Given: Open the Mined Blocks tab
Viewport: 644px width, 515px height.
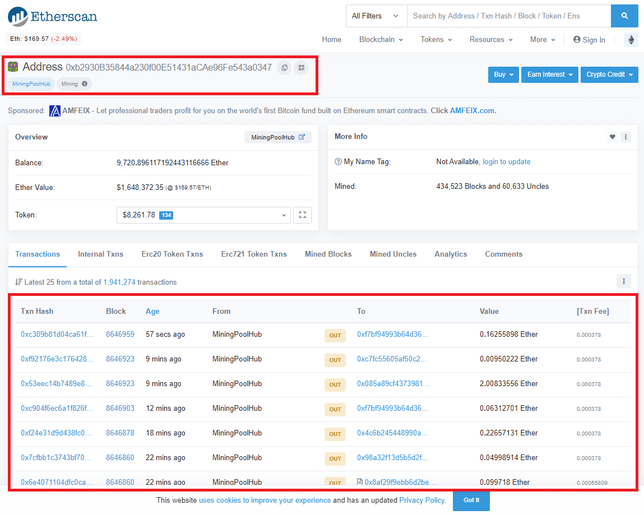Looking at the screenshot, I should coord(327,255).
